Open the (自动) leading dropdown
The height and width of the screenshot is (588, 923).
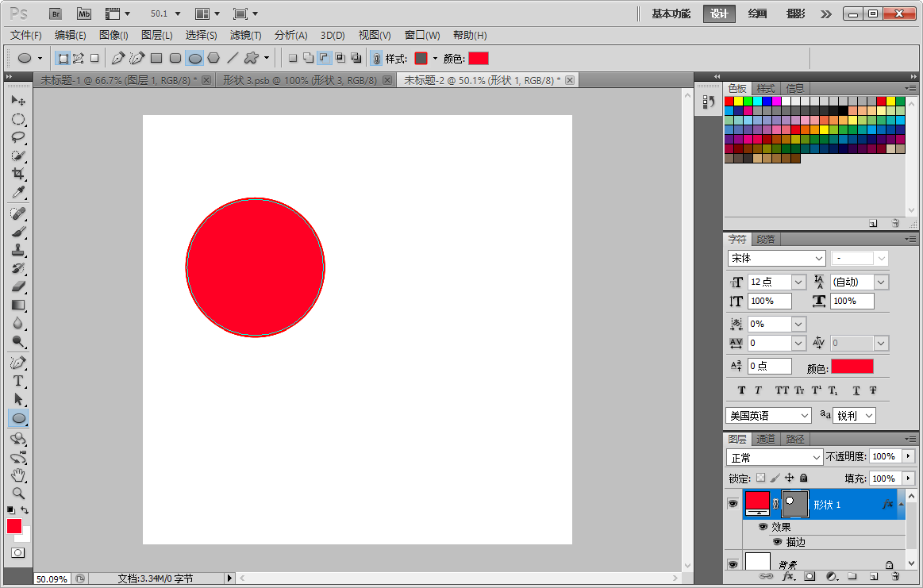point(881,282)
